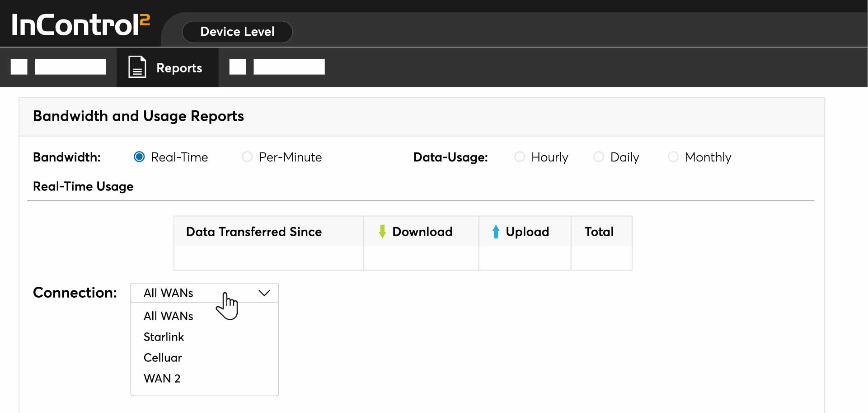Select Hourly data-usage radio button
The width and height of the screenshot is (868, 413).
point(520,157)
